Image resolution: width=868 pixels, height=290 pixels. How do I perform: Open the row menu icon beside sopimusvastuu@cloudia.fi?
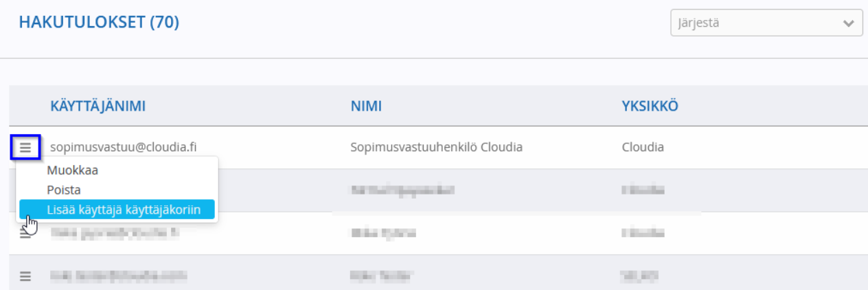pos(25,147)
